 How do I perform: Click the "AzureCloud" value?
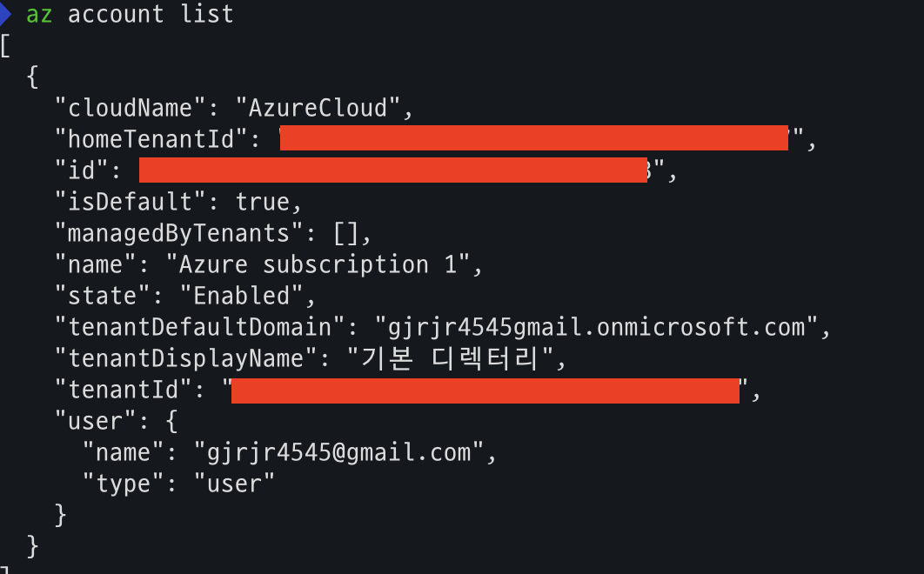pos(318,108)
